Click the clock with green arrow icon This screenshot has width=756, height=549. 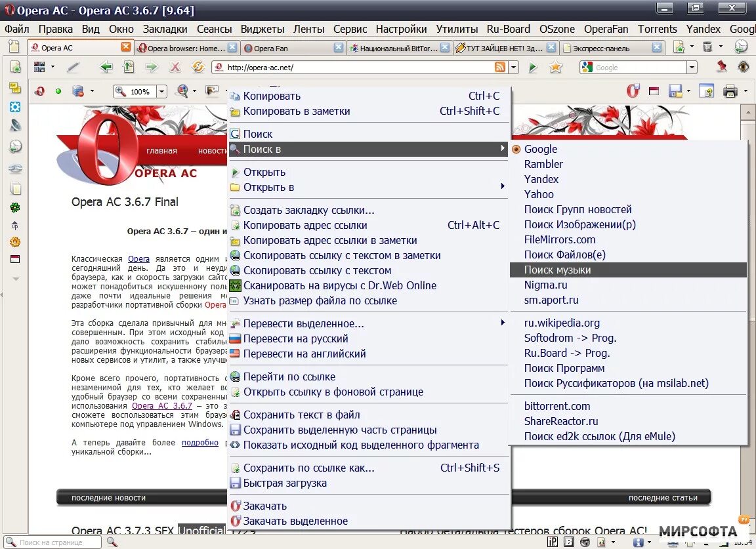(740, 47)
